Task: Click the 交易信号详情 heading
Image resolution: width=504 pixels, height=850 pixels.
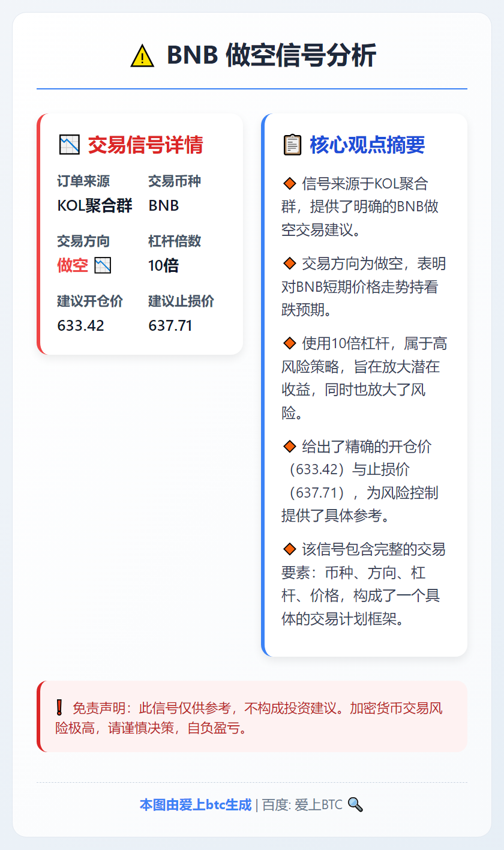Action: [145, 145]
